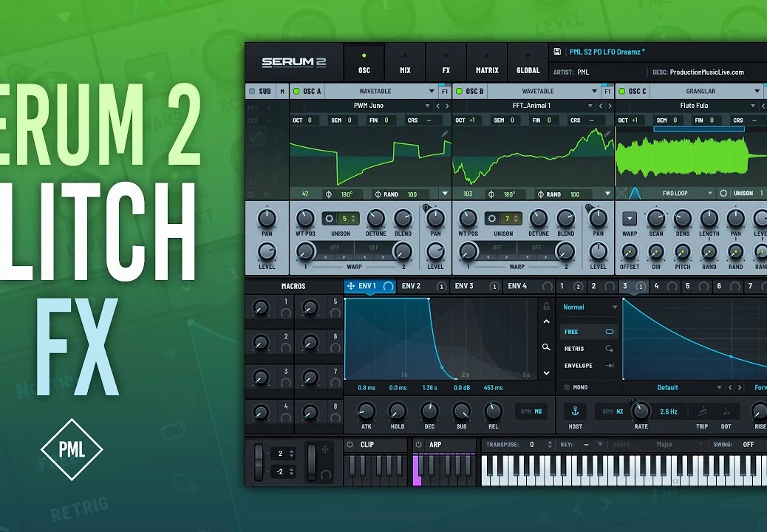
Task: Enable the LFO DOT dotted-note icon
Action: pyautogui.click(x=726, y=412)
